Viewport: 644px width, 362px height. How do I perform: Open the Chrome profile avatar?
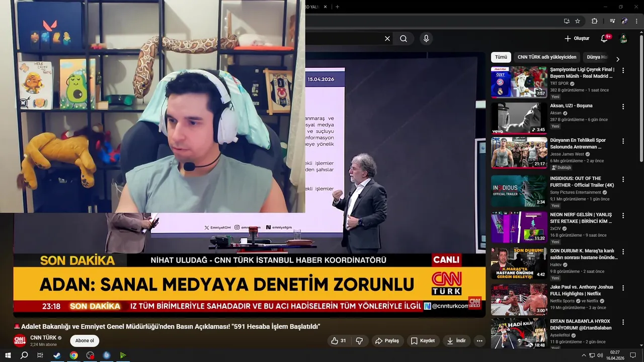pos(624,21)
